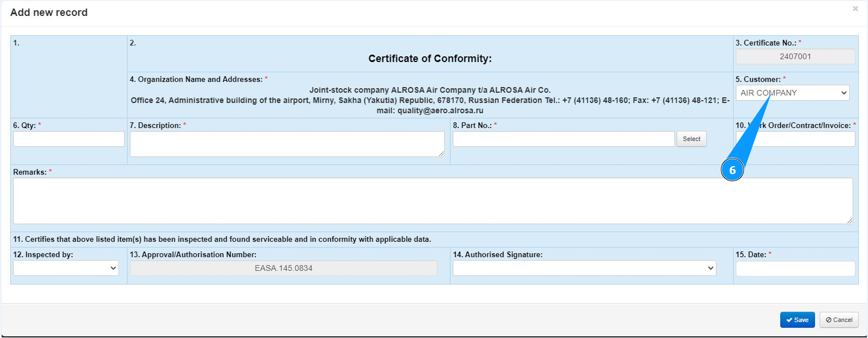Click the Certificate No. field

pos(795,56)
